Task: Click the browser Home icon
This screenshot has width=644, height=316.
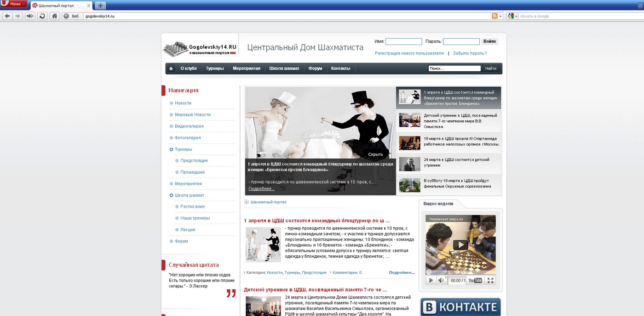Action: point(54,16)
